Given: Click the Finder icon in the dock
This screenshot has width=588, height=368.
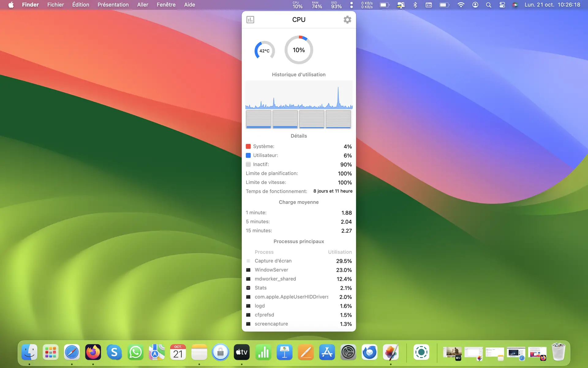Looking at the screenshot, I should (x=30, y=352).
